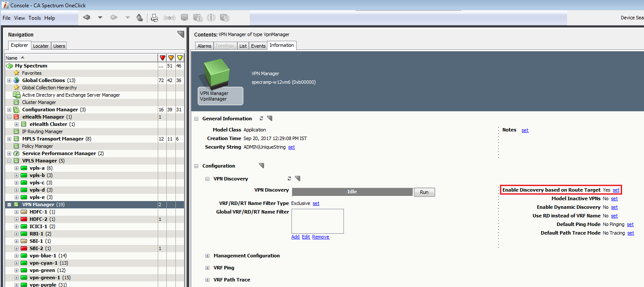Screen dimensions: 644x287
Task: Collapse the VPN Discovery subsection
Action: click(208, 179)
